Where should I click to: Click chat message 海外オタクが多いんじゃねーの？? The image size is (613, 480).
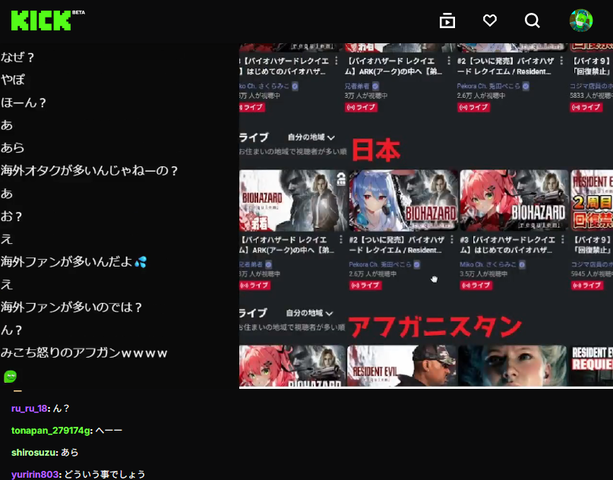(90, 170)
